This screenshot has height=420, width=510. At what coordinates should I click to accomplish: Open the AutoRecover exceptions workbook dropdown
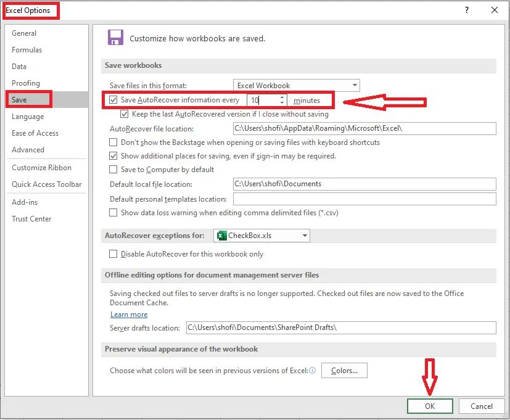pos(261,236)
